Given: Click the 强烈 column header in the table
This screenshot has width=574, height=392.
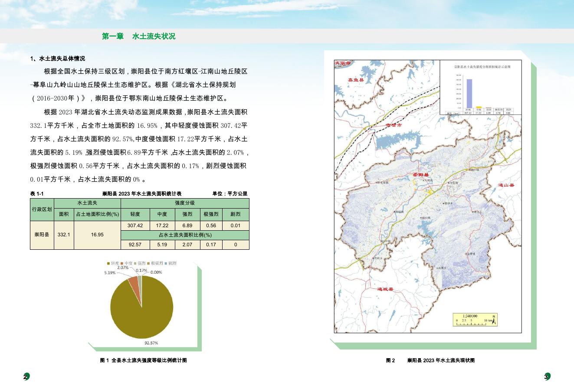Looking at the screenshot, I should (x=187, y=214).
